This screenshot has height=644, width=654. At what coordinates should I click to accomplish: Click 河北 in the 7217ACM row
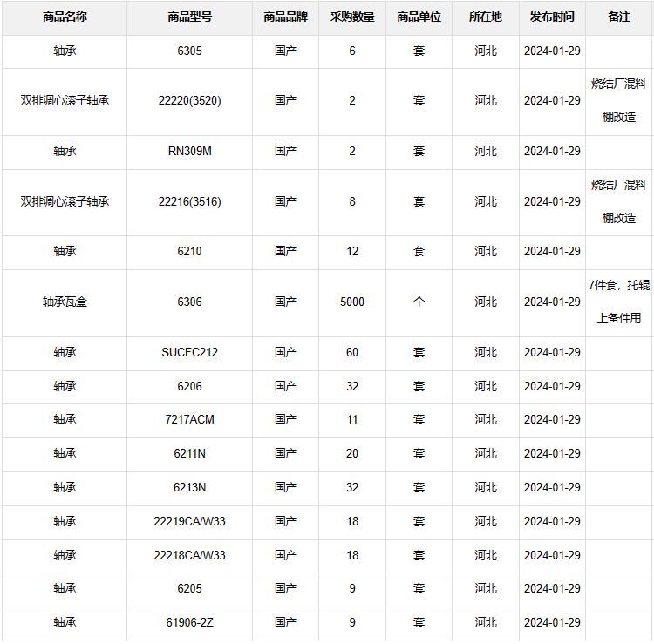click(486, 420)
